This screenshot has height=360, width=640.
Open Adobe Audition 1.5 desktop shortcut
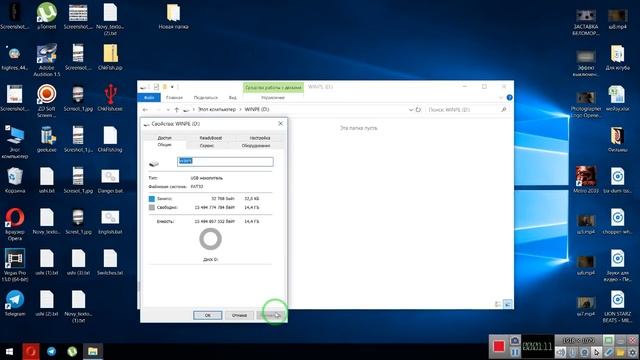click(47, 60)
